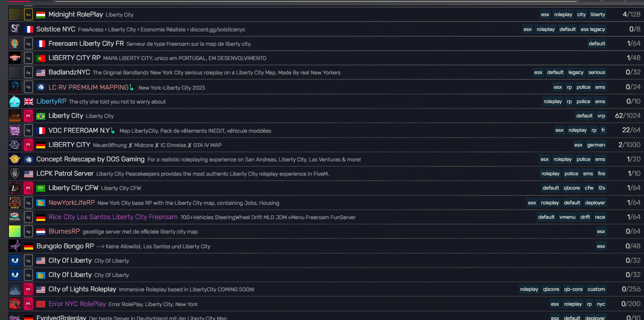Click the VDC FREEROAM N.Y server icon
The image size is (644, 320).
click(x=15, y=130)
